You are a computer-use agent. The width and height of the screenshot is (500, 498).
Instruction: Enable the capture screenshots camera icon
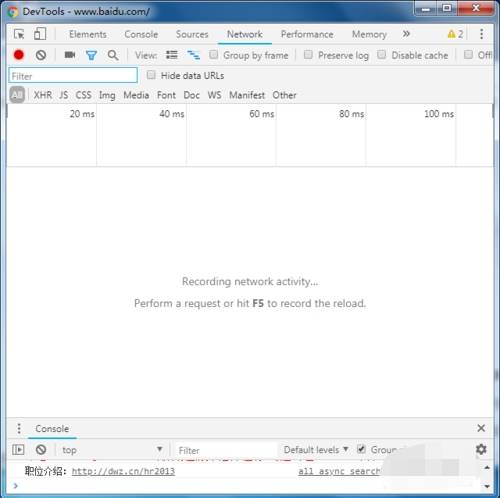click(x=70, y=55)
